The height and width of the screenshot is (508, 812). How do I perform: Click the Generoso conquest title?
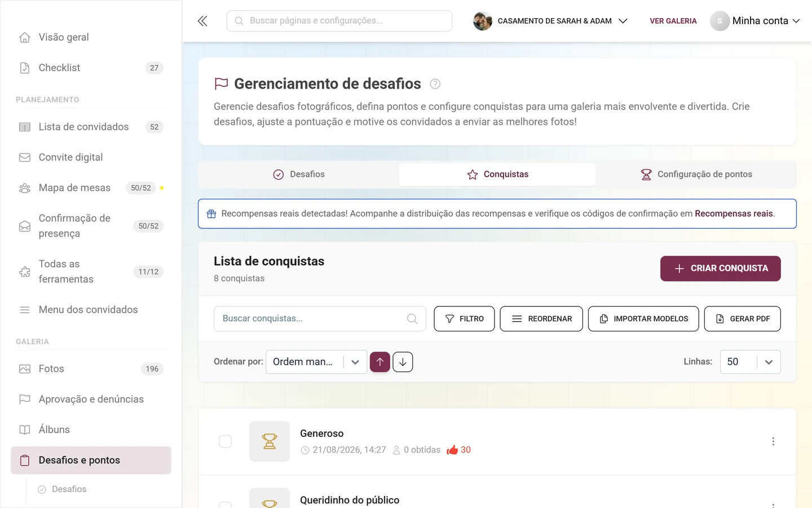pyautogui.click(x=322, y=433)
